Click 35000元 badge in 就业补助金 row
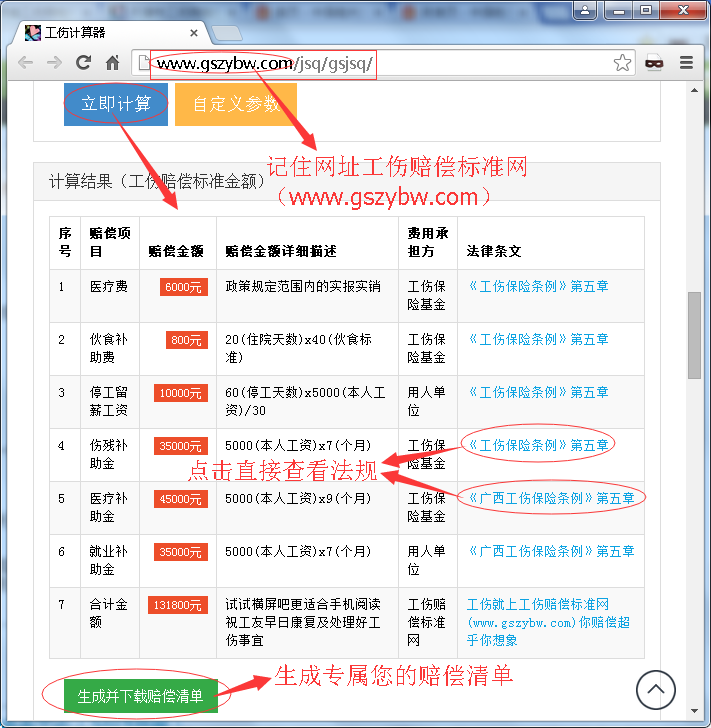 coord(181,552)
